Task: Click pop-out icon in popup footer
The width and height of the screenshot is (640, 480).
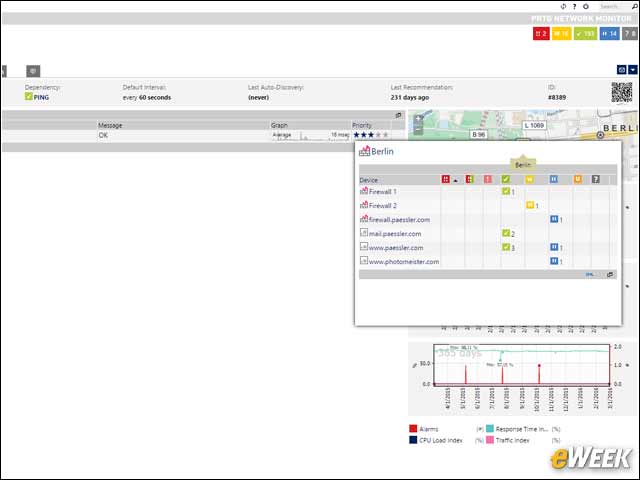Action: coord(610,275)
